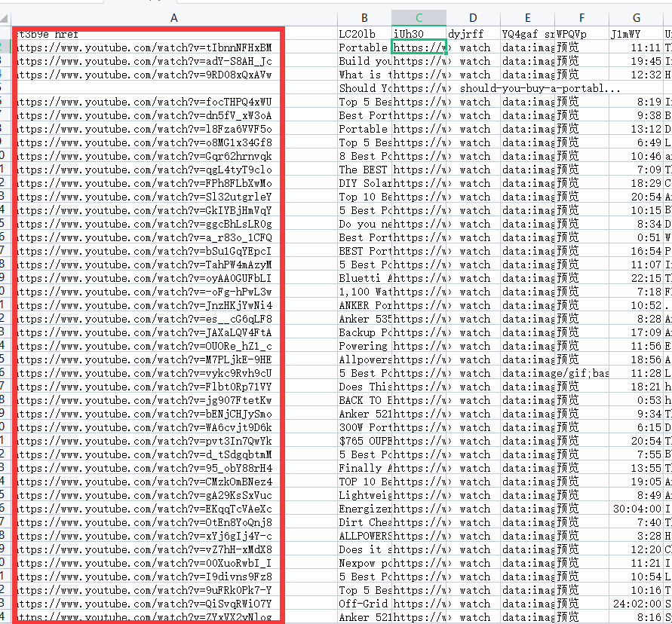Click the 'Dirt Chea' title cell
Image resolution: width=672 pixels, height=624 pixels.
364,522
